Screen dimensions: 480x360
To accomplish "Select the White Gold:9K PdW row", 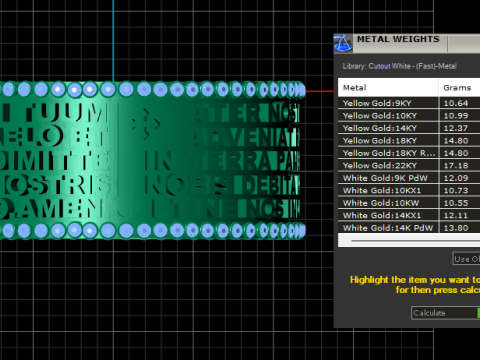I will click(409, 178).
